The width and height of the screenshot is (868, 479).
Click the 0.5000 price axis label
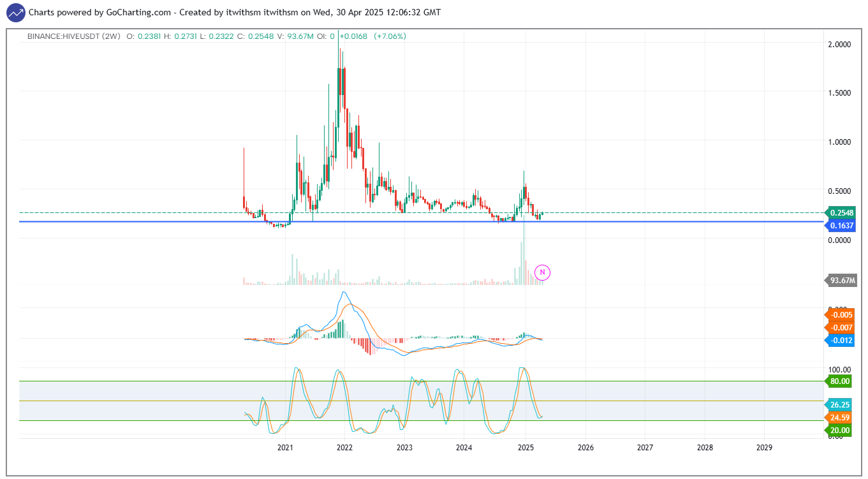point(839,191)
